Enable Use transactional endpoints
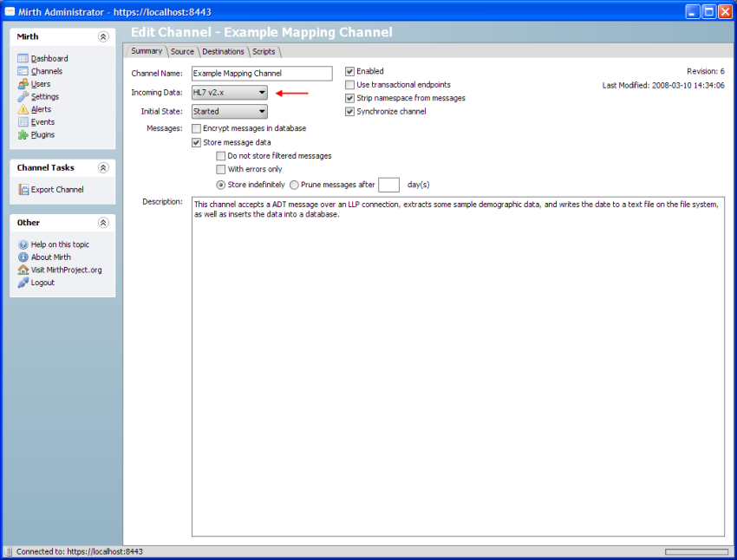 point(350,85)
